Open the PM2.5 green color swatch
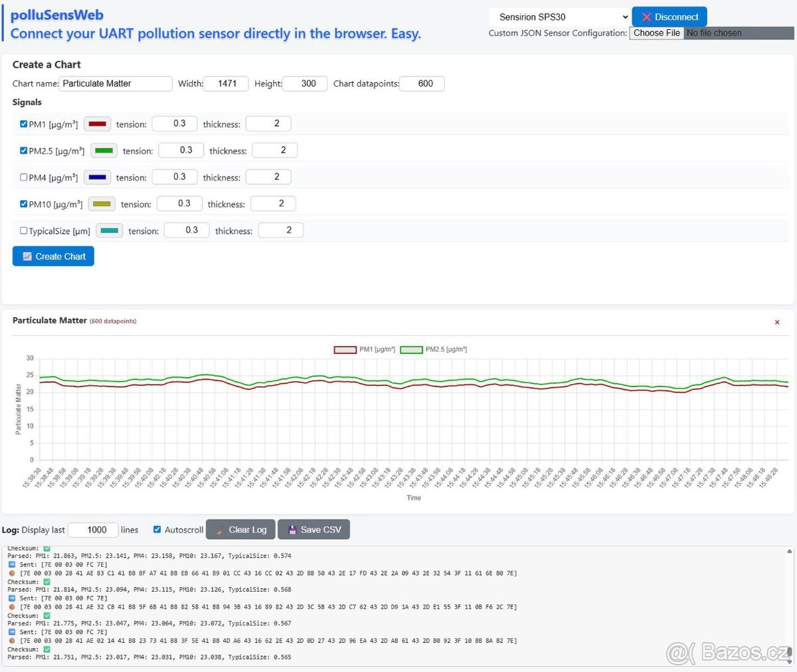 104,151
